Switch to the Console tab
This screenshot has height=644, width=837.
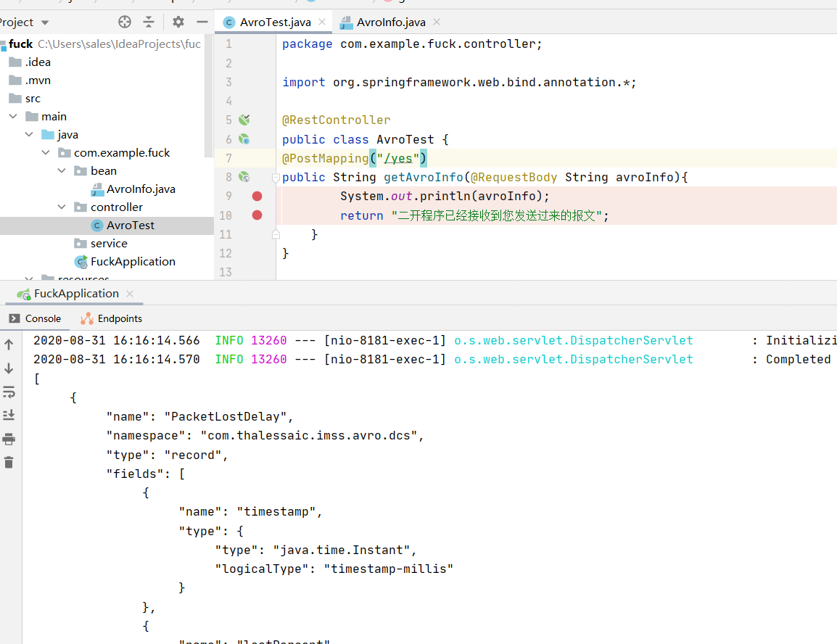click(36, 318)
